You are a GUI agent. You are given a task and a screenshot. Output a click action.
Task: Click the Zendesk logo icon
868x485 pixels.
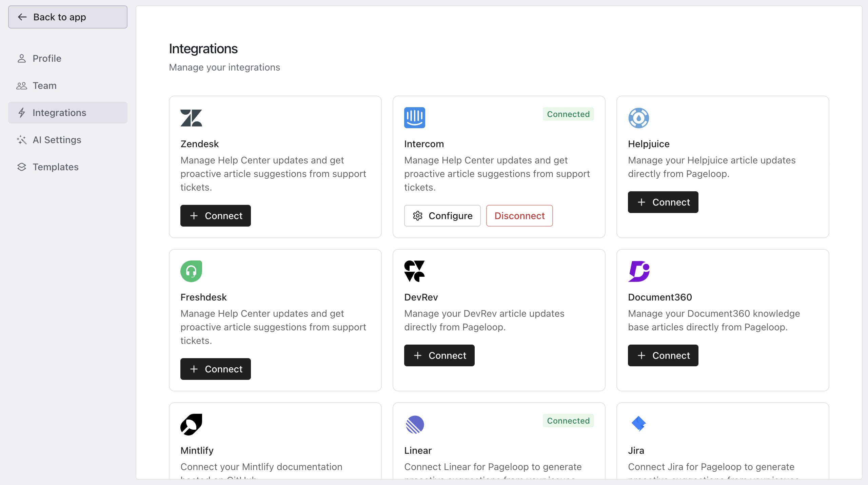coord(191,118)
